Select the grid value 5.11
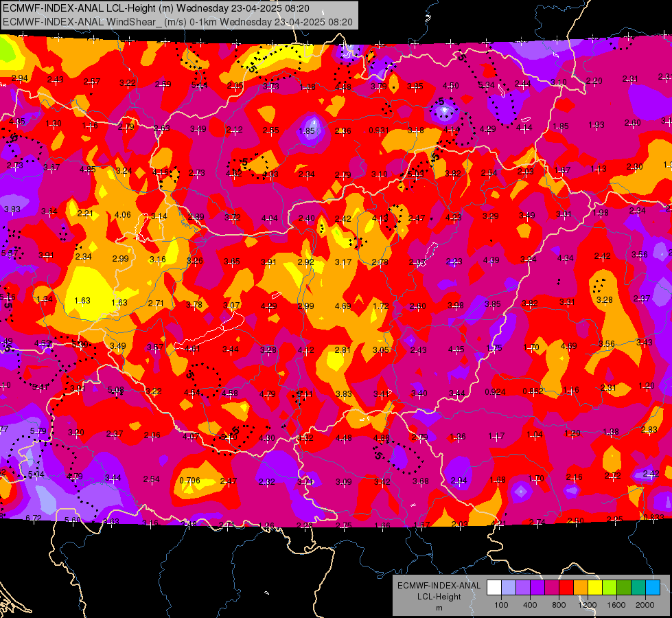 pos(305,393)
